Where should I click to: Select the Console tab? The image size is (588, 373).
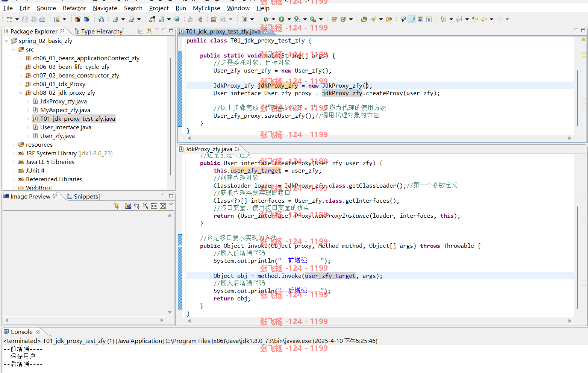[21, 332]
